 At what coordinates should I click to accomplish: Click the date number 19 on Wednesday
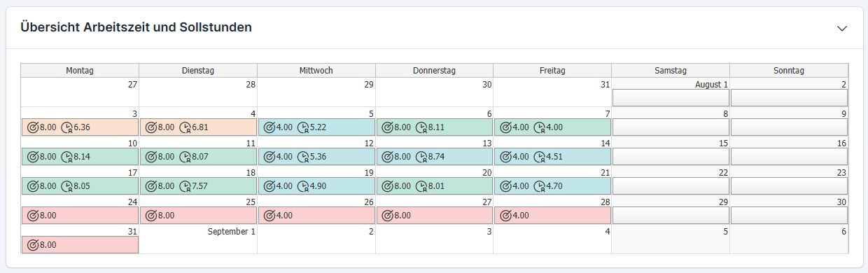pos(368,172)
